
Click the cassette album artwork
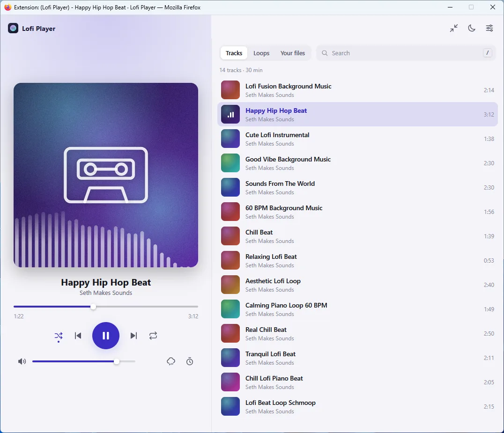106,175
